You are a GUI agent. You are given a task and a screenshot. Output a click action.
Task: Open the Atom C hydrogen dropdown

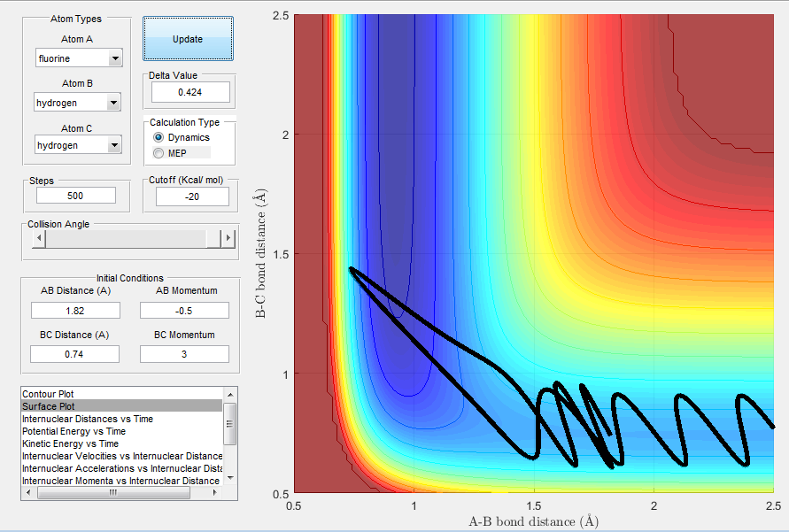coord(78,145)
